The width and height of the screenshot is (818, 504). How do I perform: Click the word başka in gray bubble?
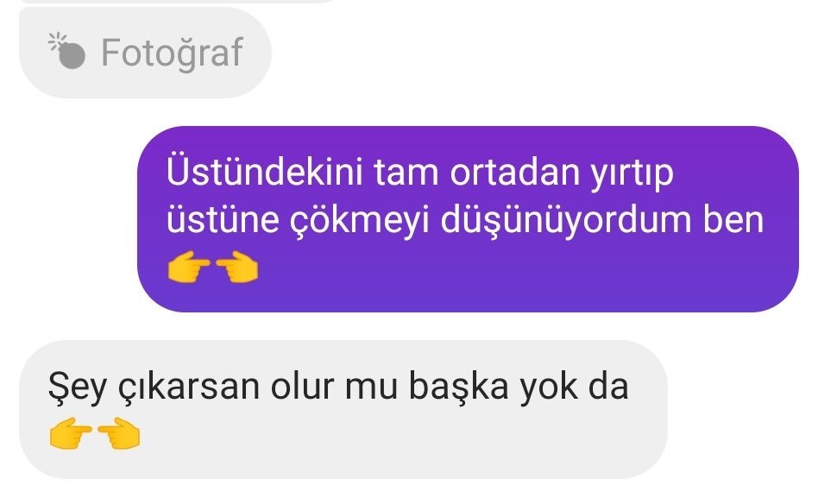[458, 387]
